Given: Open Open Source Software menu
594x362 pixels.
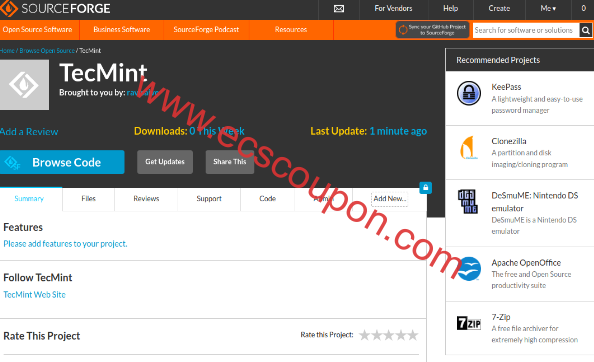Looking at the screenshot, I should click(38, 30).
